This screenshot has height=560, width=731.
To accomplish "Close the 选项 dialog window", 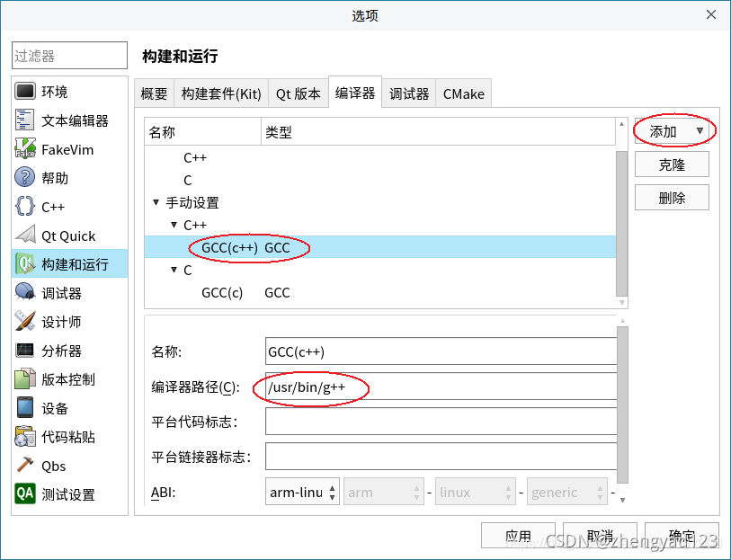I will coord(711,15).
